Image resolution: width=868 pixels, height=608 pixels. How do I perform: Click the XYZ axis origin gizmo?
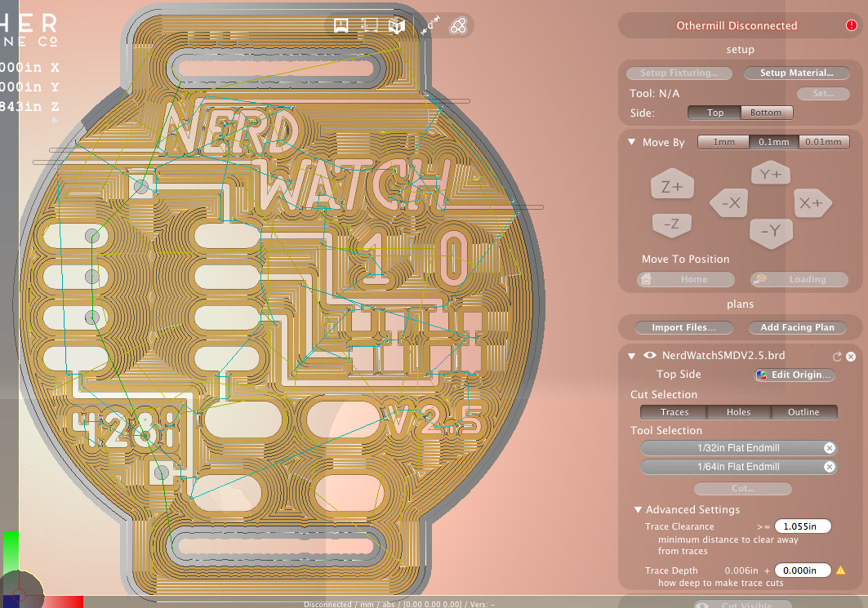click(x=20, y=593)
